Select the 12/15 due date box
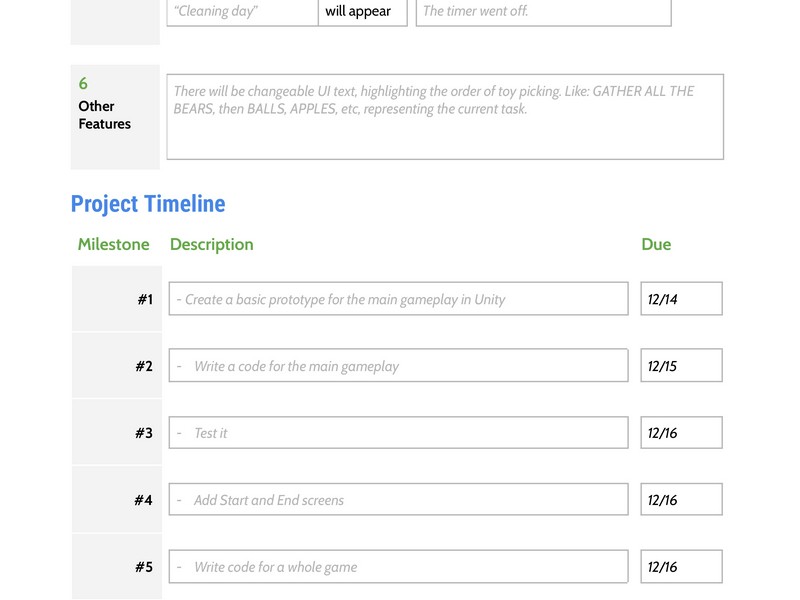 681,366
